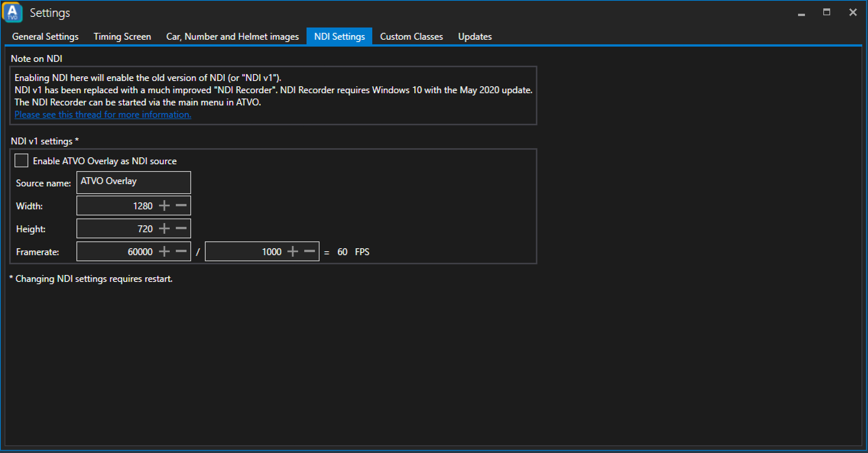Viewport: 868px width, 453px height.
Task: Click the 'Note on NDI' heading
Action: click(x=37, y=59)
